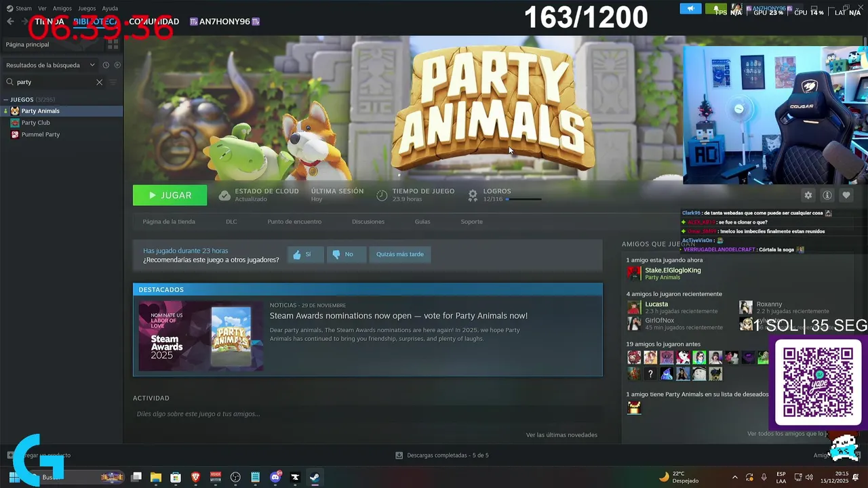Open Página principal in the library sidebar

[x=27, y=44]
